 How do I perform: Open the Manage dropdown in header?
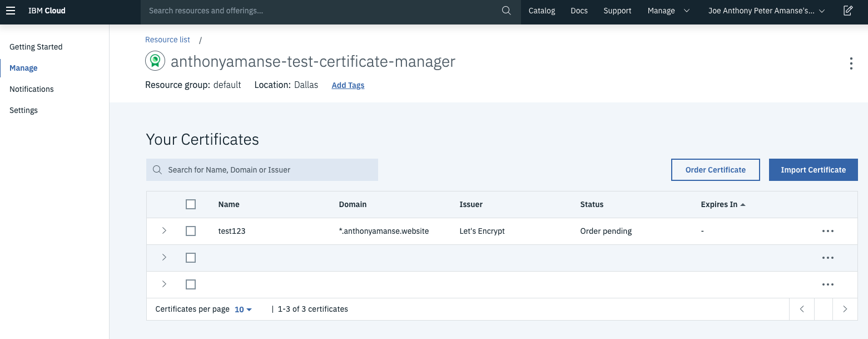[x=668, y=11]
